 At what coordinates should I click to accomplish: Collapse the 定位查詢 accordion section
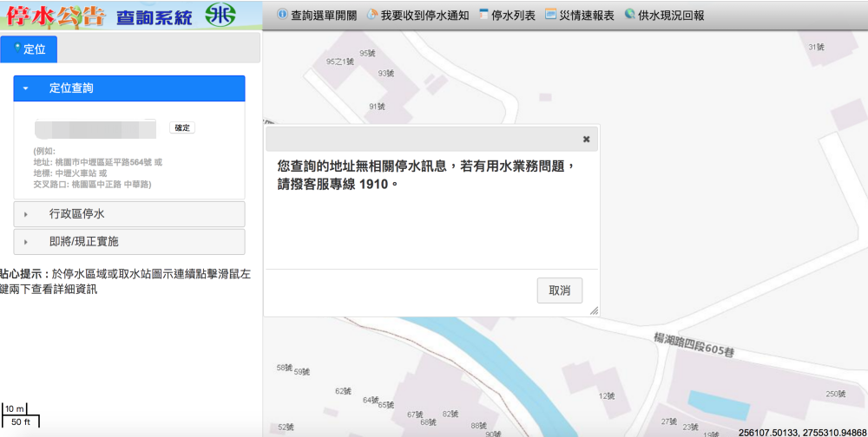(x=129, y=88)
